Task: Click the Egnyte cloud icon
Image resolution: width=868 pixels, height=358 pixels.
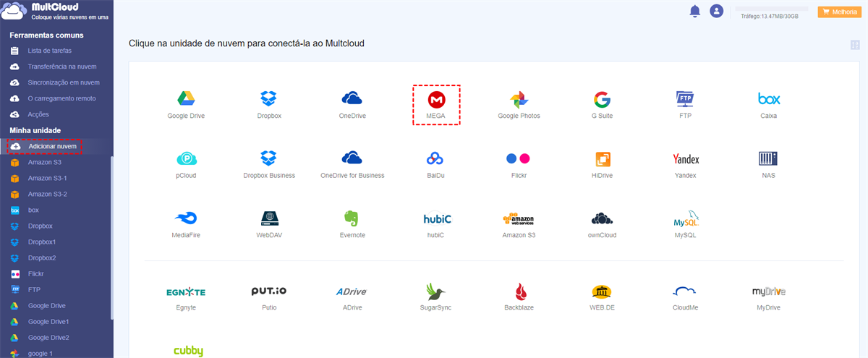Action: [186, 291]
